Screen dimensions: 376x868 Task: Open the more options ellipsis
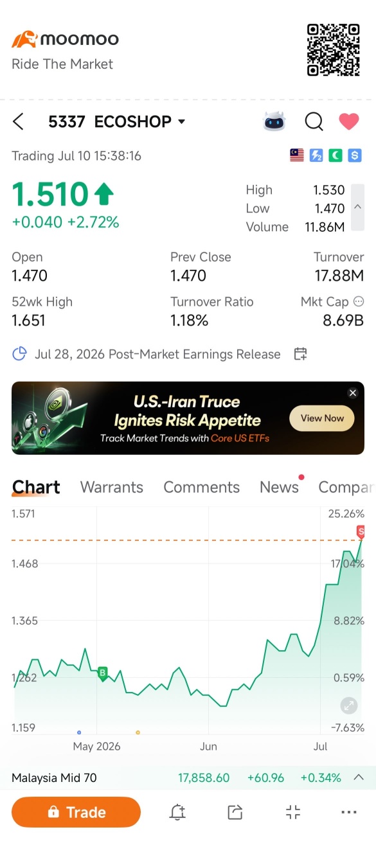click(x=349, y=812)
